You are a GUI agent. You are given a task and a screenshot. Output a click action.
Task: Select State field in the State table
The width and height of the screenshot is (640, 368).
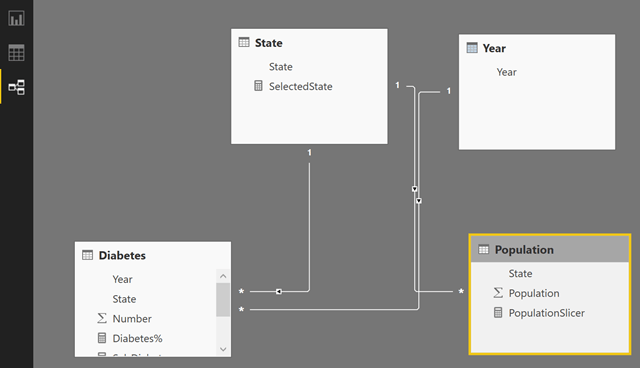click(280, 67)
